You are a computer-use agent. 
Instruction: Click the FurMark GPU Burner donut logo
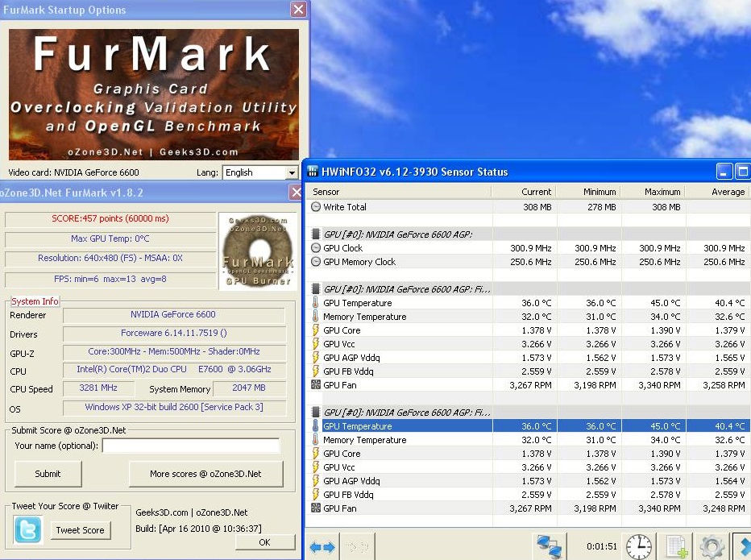[x=258, y=251]
